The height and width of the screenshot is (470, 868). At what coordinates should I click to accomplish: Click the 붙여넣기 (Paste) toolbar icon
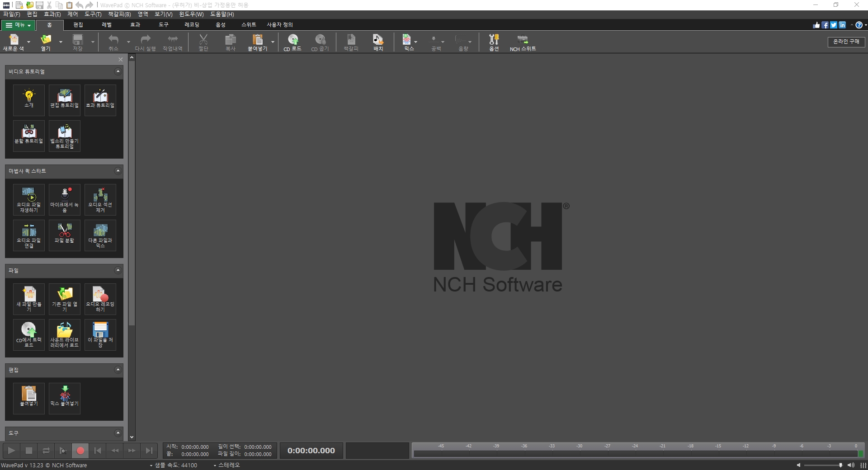point(257,42)
